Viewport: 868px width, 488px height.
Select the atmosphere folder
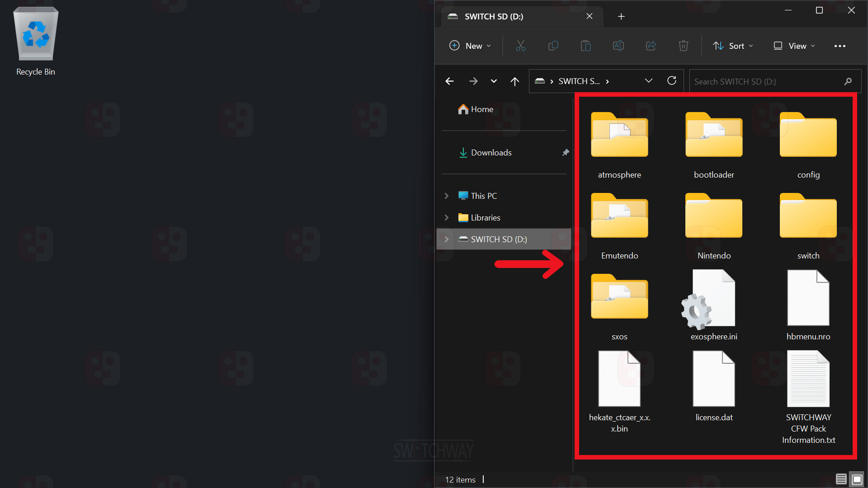619,145
